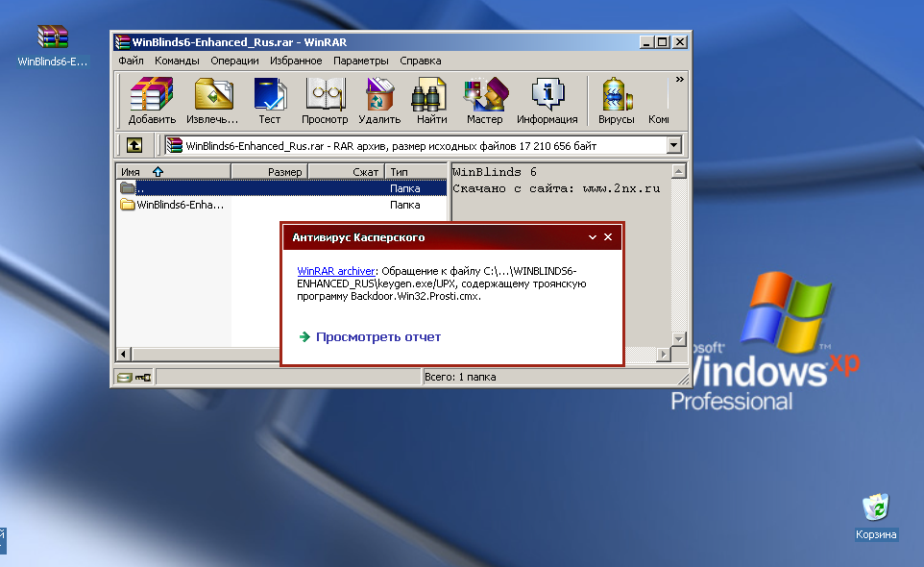Click the file list scroll-left arrow
Viewport: 924px width, 567px height.
(124, 355)
